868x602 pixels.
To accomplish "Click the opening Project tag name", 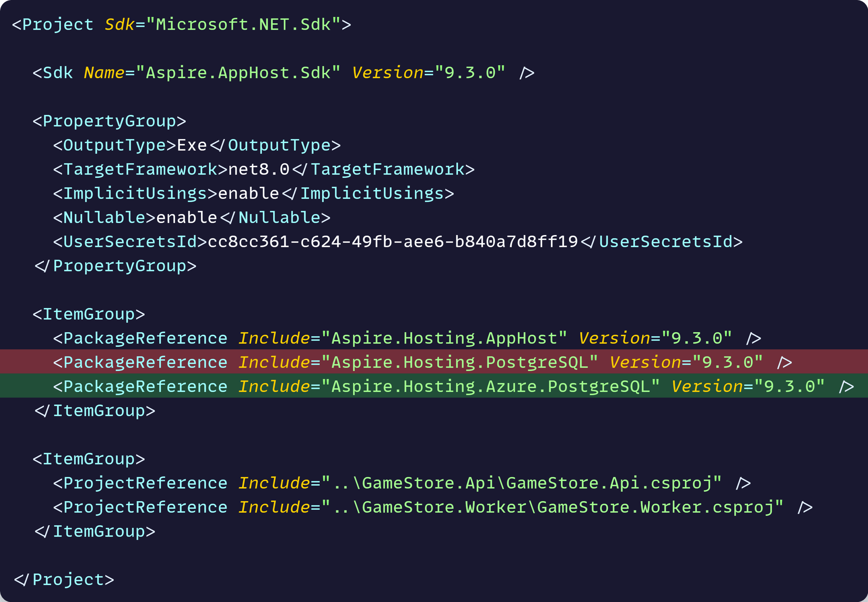I will pyautogui.click(x=58, y=25).
